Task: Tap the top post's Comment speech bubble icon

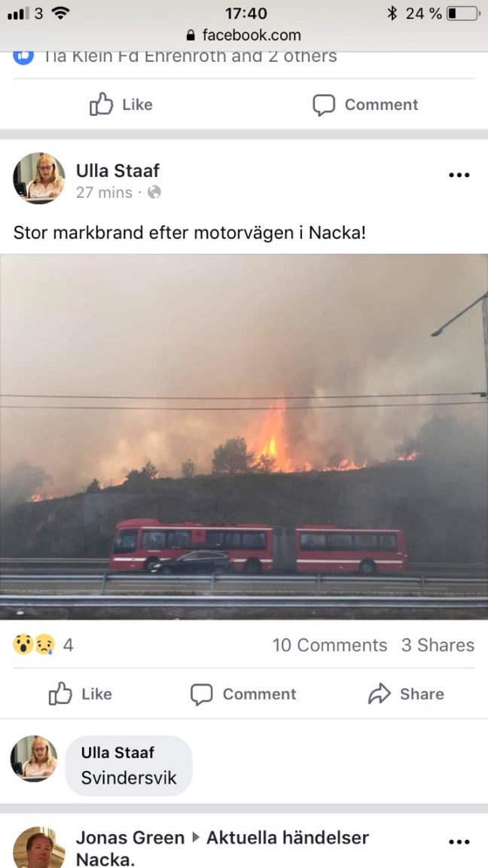Action: [x=324, y=105]
